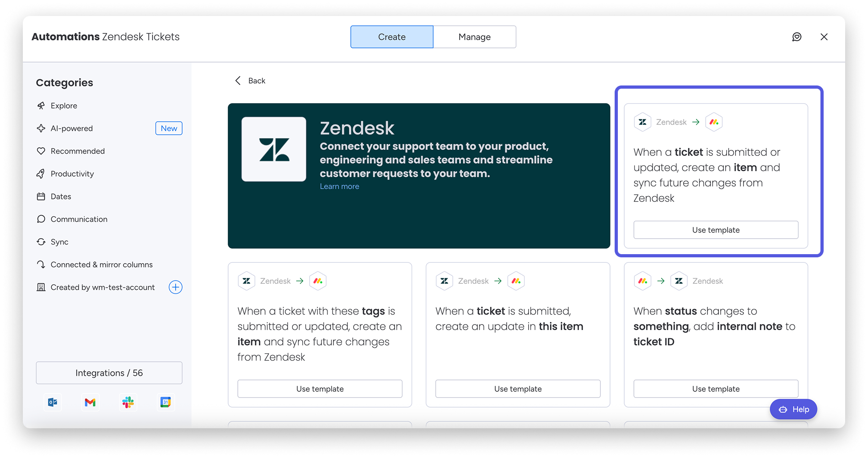The width and height of the screenshot is (868, 458).
Task: Click Zendesk icon in create update card
Action: (445, 281)
